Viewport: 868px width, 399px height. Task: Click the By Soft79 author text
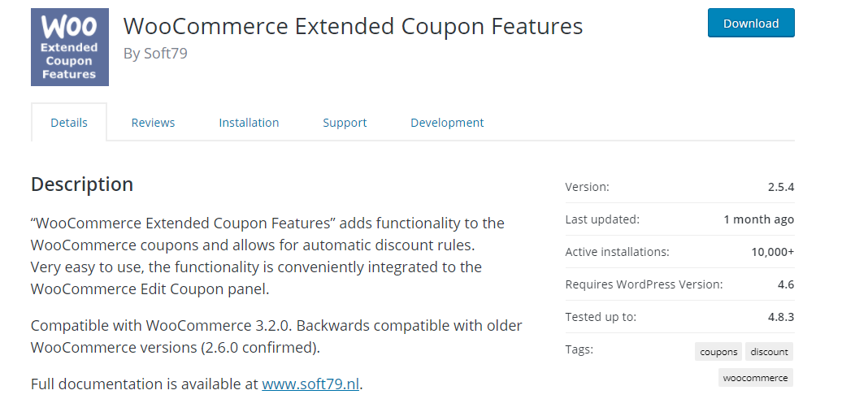155,54
